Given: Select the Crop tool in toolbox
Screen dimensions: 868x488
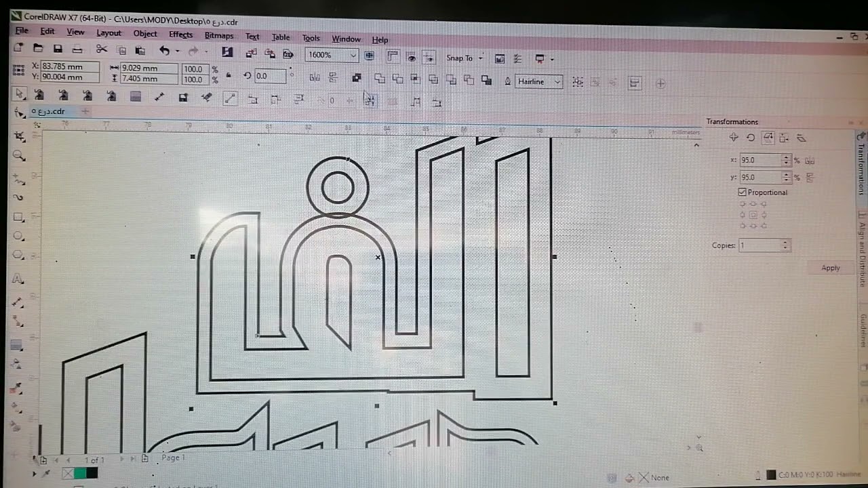Looking at the screenshot, I should pyautogui.click(x=19, y=137).
